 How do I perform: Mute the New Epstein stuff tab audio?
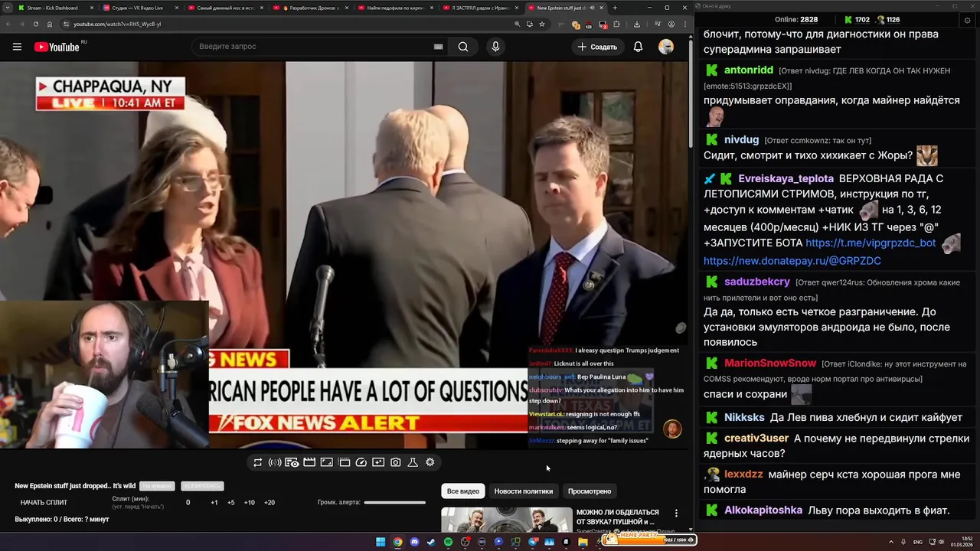tap(592, 8)
